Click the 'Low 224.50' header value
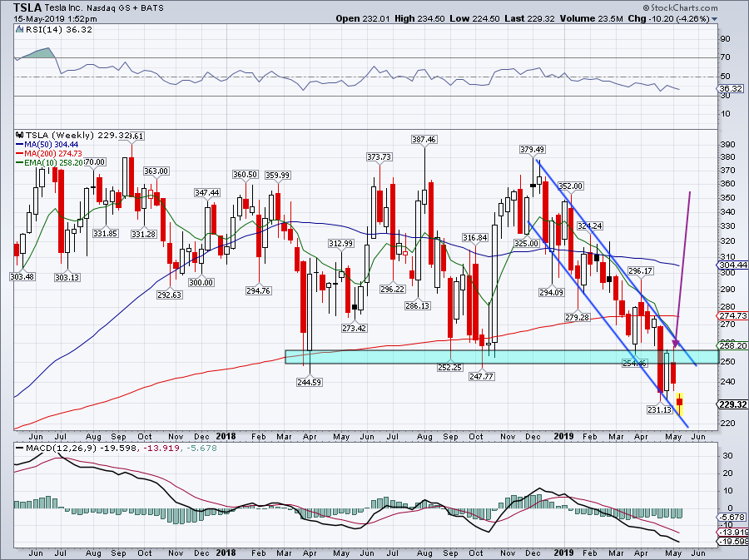 474,19
